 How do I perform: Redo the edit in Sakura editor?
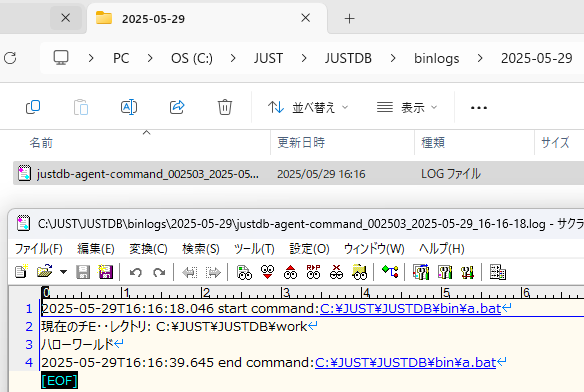[159, 272]
